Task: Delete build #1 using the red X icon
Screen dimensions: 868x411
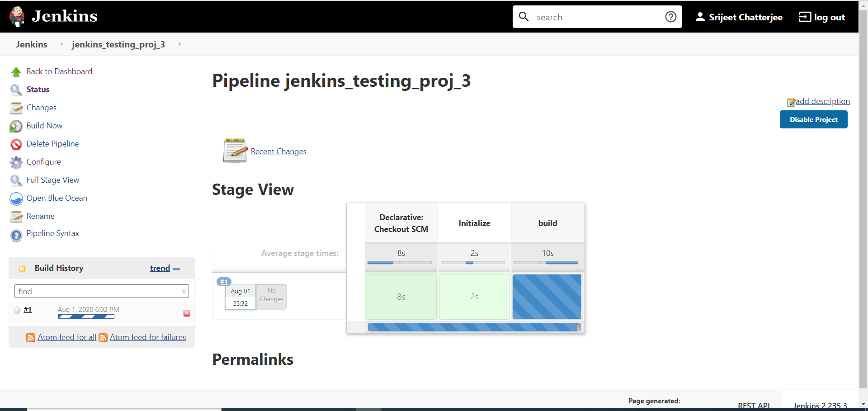Action: [x=186, y=313]
